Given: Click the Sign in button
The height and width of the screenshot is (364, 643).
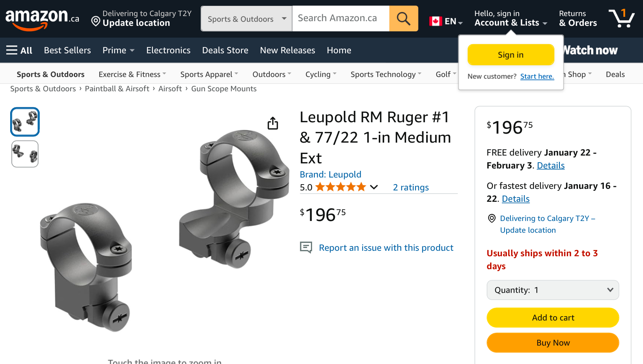Looking at the screenshot, I should 510,54.
